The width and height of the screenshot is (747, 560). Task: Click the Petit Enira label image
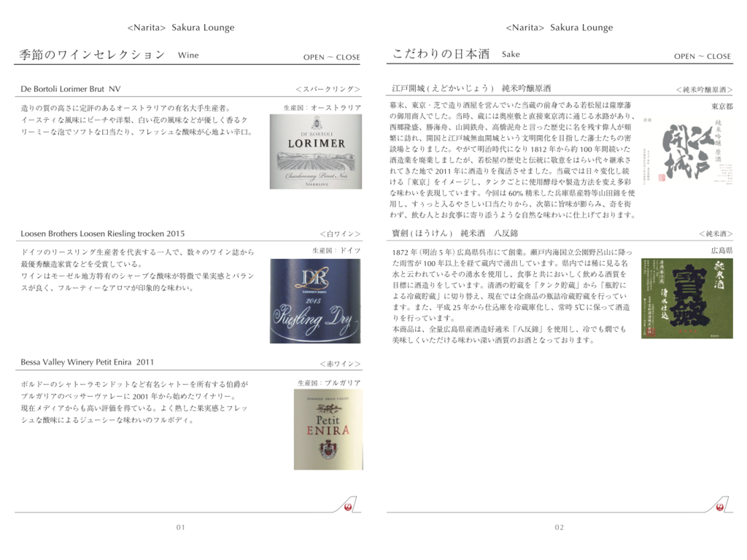point(328,429)
